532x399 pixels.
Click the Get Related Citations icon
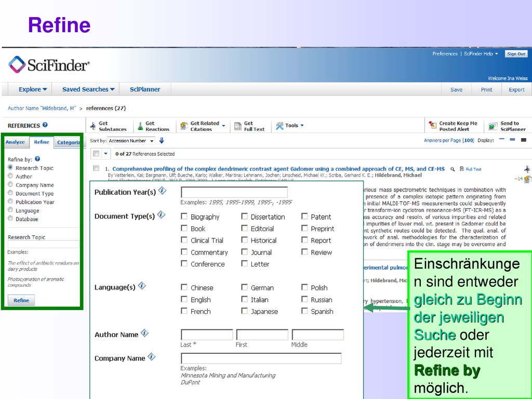click(184, 126)
